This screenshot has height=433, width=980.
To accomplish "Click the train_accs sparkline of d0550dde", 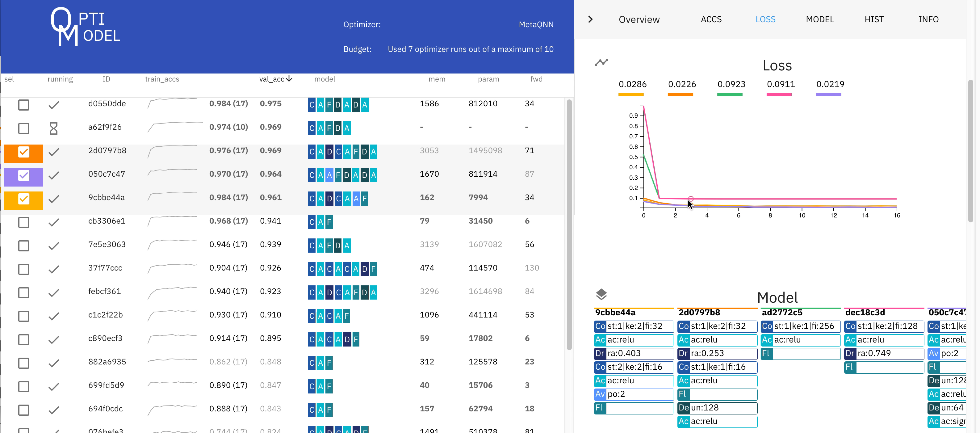I will pos(172,103).
